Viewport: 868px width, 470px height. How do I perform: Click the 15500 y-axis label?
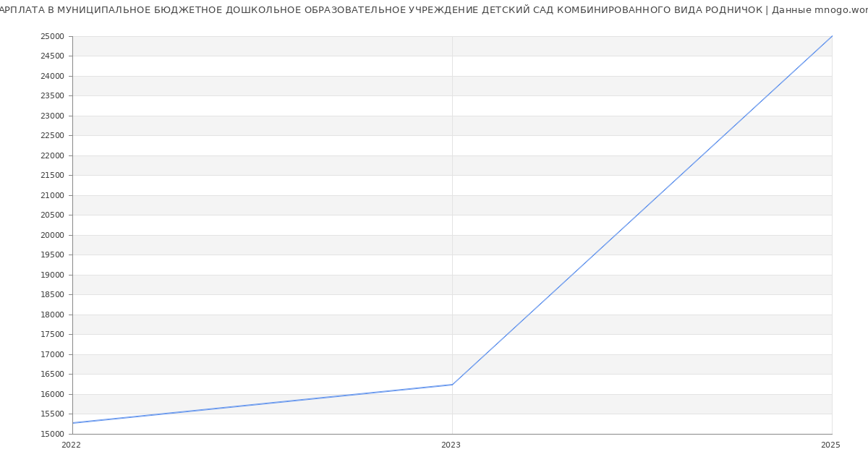[x=53, y=414]
